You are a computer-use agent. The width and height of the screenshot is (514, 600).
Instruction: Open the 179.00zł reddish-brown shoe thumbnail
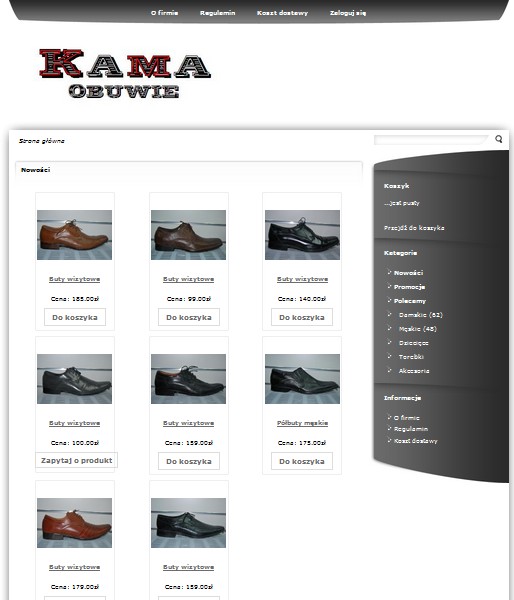75,523
